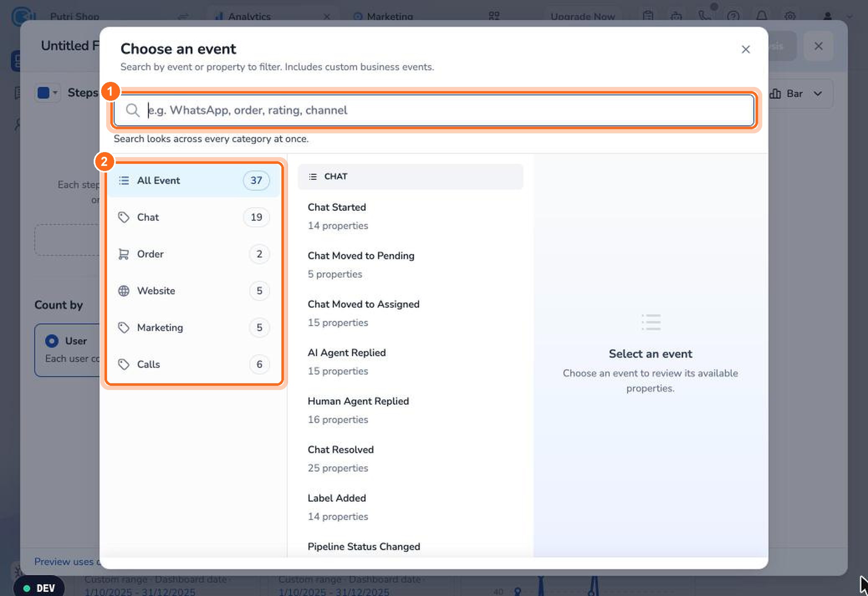Choose the Chat Moved to Pending event
868x596 pixels.
point(410,265)
